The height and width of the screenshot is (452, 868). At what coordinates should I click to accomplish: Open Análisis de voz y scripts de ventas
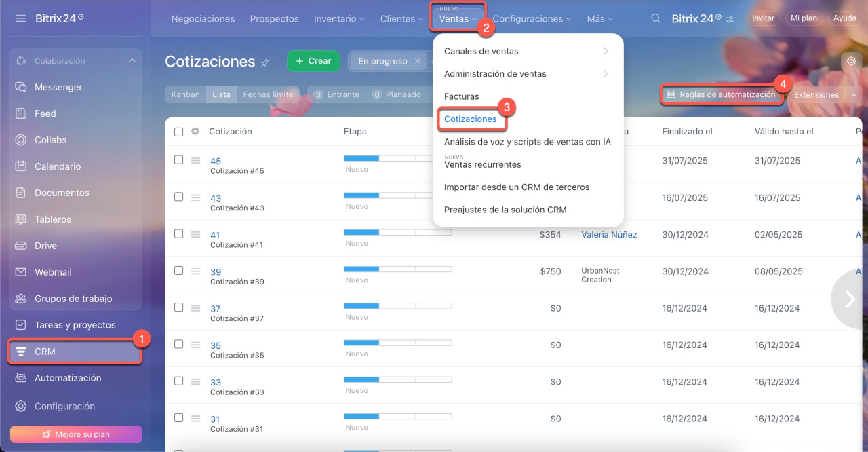pos(527,142)
